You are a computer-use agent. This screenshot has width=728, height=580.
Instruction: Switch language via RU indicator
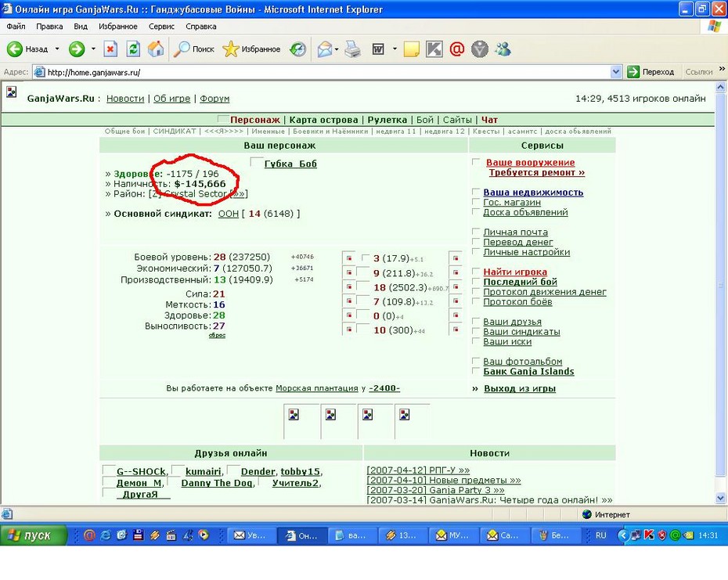600,535
